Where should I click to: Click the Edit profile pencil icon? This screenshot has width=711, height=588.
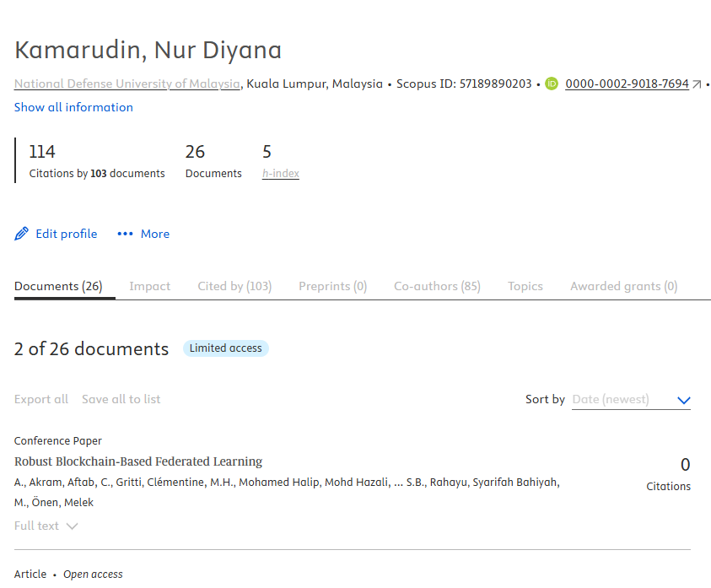coord(21,234)
